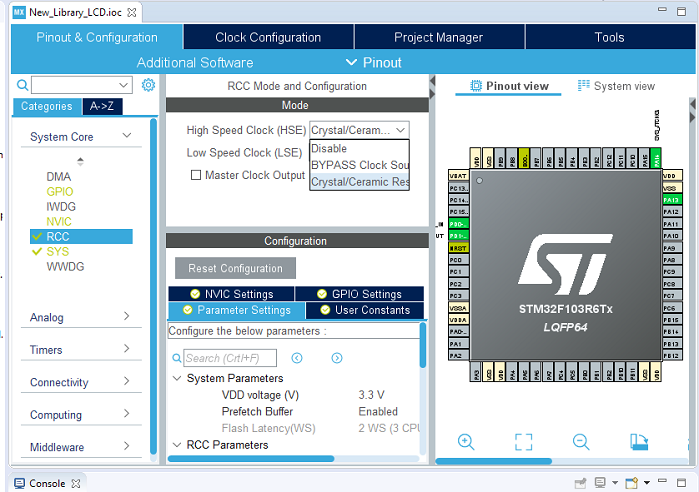
Task: Choose Disable in the HSE dropdown list
Action: 359,148
